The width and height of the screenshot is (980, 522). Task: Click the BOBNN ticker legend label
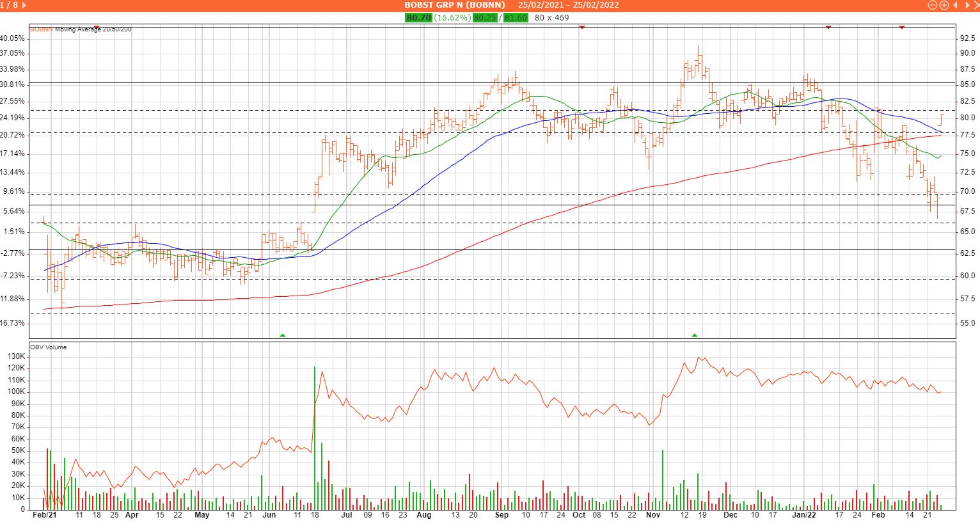41,29
